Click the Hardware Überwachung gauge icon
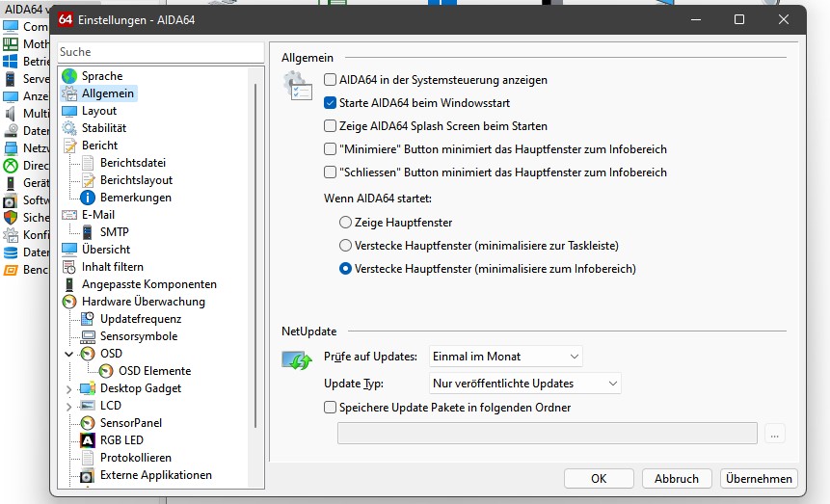830x504 pixels. (69, 302)
